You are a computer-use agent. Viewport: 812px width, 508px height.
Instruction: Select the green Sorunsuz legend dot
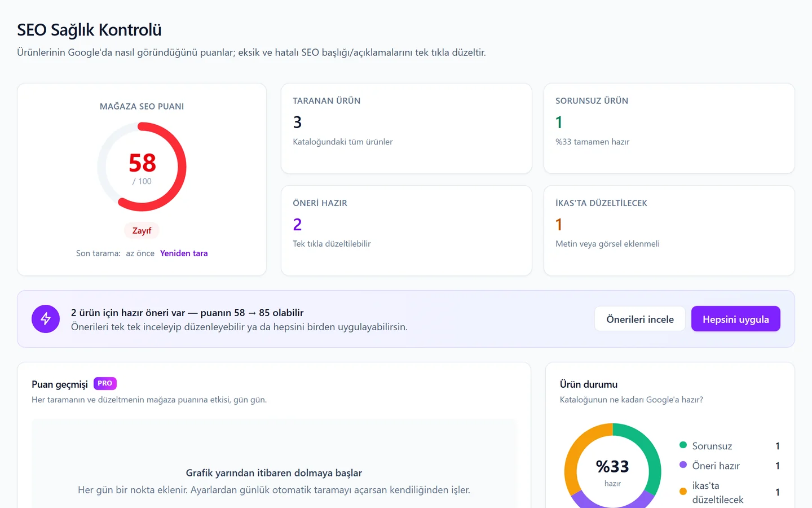click(x=683, y=445)
